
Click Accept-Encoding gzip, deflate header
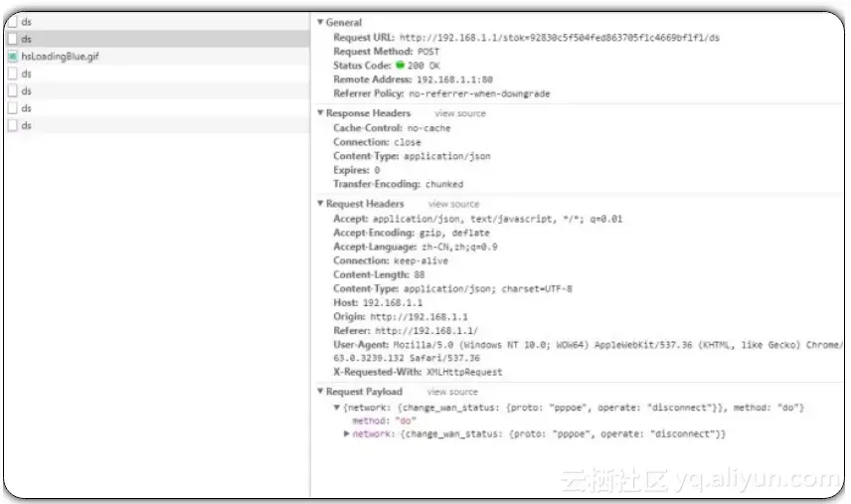pos(412,233)
